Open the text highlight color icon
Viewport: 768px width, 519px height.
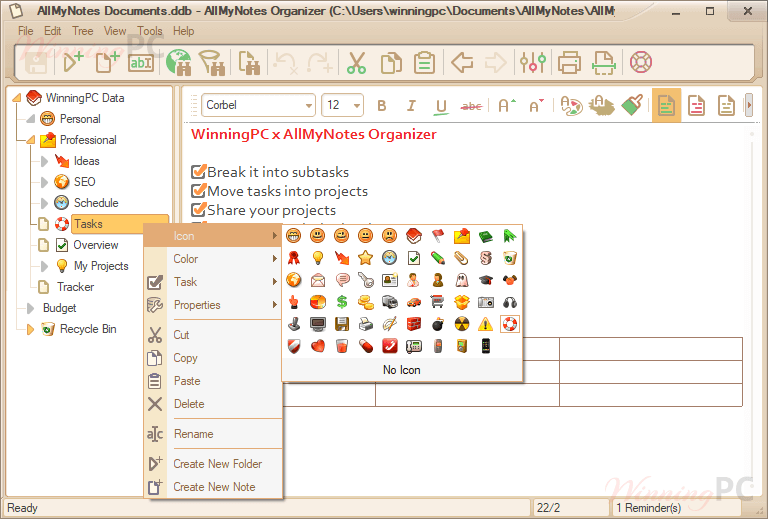pos(600,105)
